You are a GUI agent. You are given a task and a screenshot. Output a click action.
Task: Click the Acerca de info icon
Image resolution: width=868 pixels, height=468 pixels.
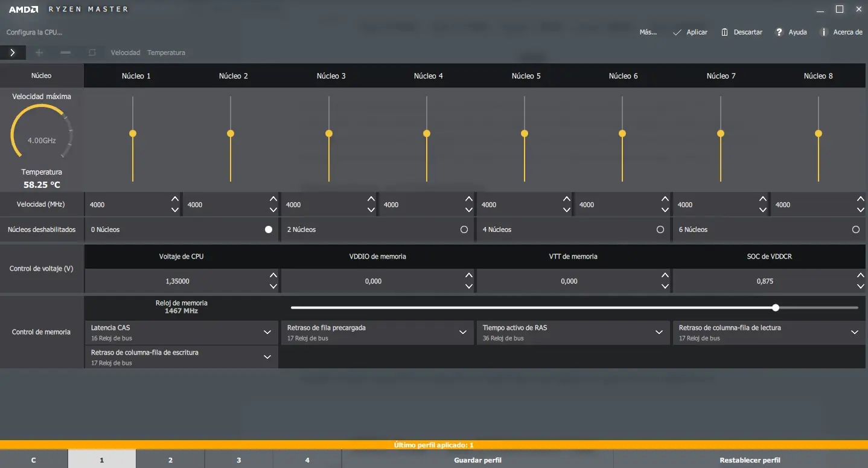pos(823,32)
